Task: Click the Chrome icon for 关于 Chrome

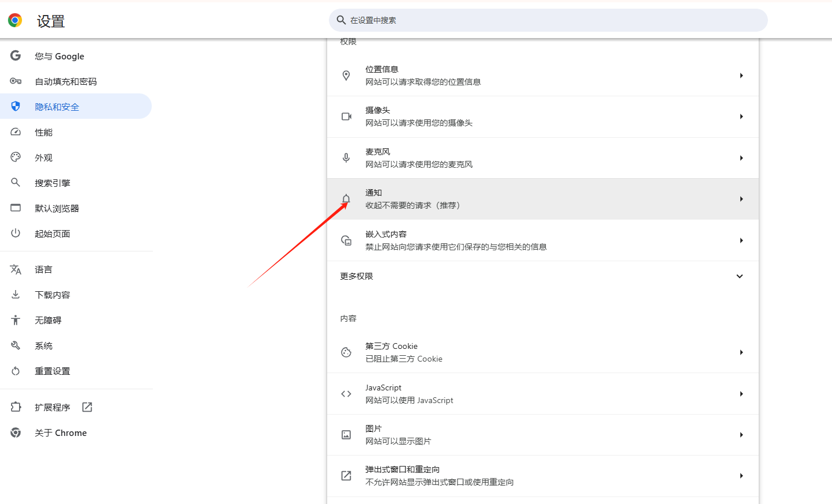Action: click(16, 432)
